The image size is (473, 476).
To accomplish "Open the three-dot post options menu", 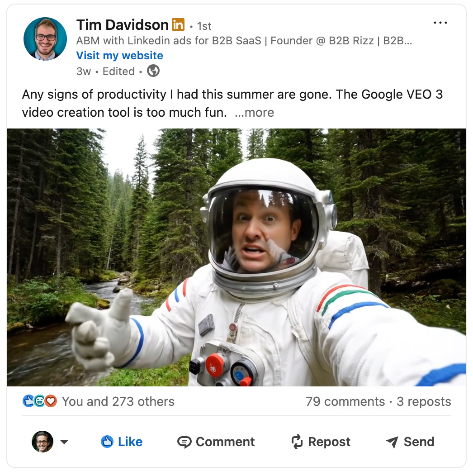I will tap(440, 23).
